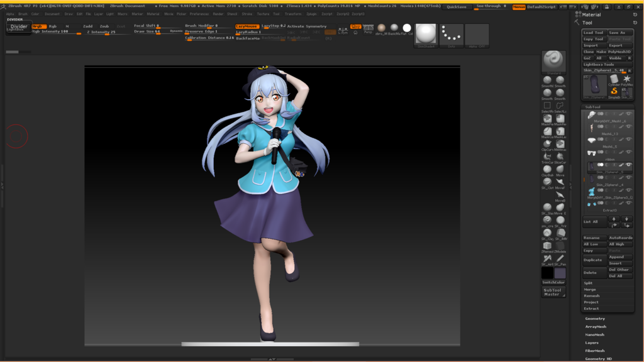The height and width of the screenshot is (362, 644).
Task: Select the Cylinder tool thumbnail
Action: pos(614,79)
